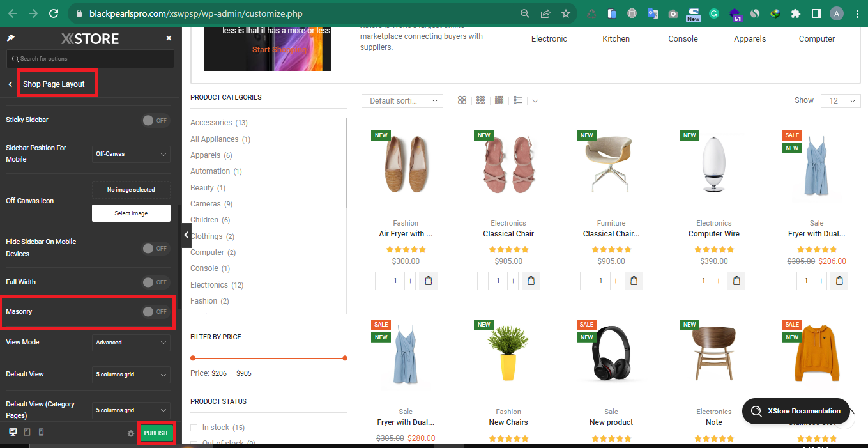Click right handle of price slider
868x448 pixels.
click(345, 358)
